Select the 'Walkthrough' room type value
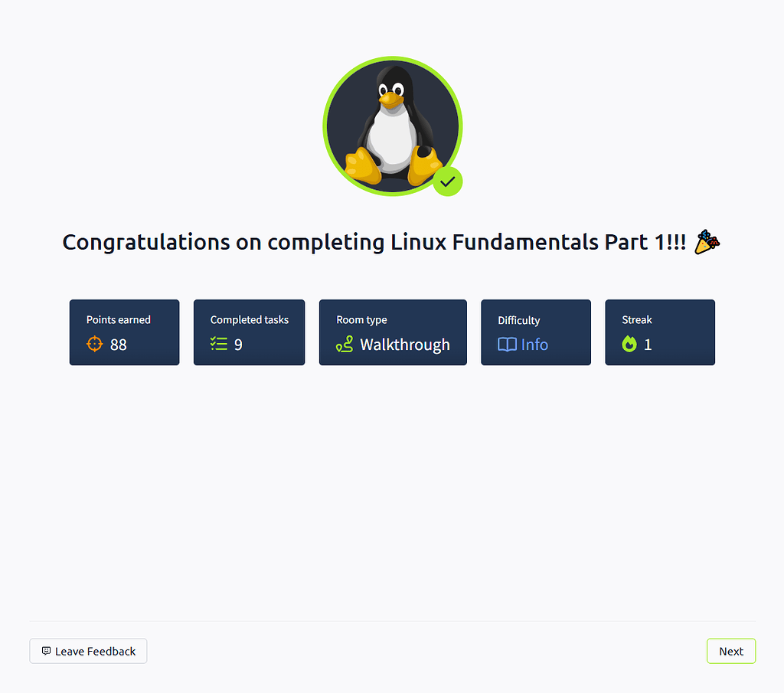This screenshot has height=693, width=784. pos(405,345)
